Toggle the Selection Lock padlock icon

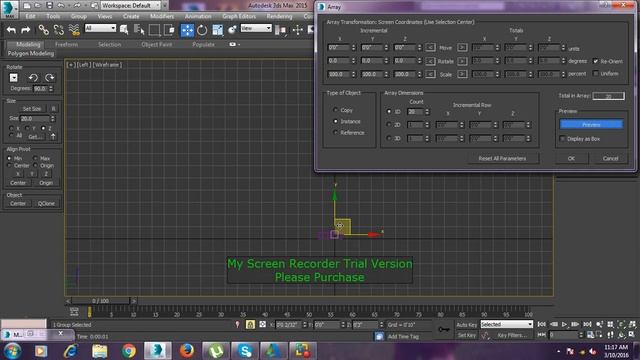pos(250,324)
